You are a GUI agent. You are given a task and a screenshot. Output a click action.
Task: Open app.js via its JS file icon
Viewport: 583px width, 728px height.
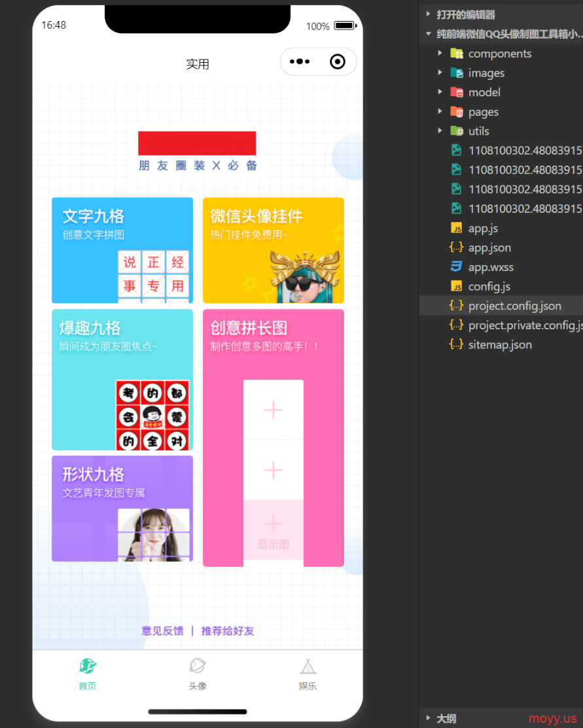coord(456,228)
